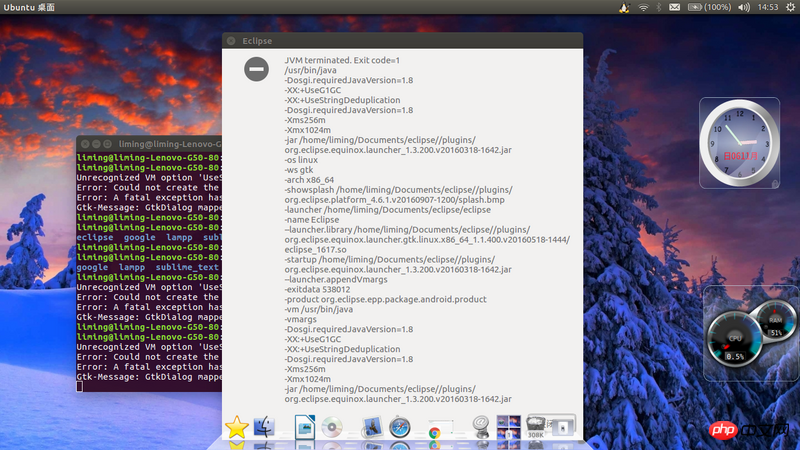Click the analog clock desktop widget

(739, 143)
